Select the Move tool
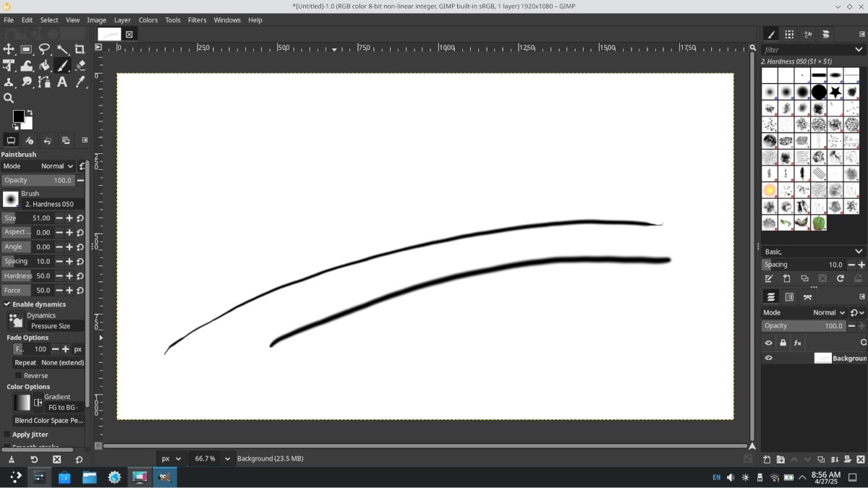868x488 pixels. [9, 49]
